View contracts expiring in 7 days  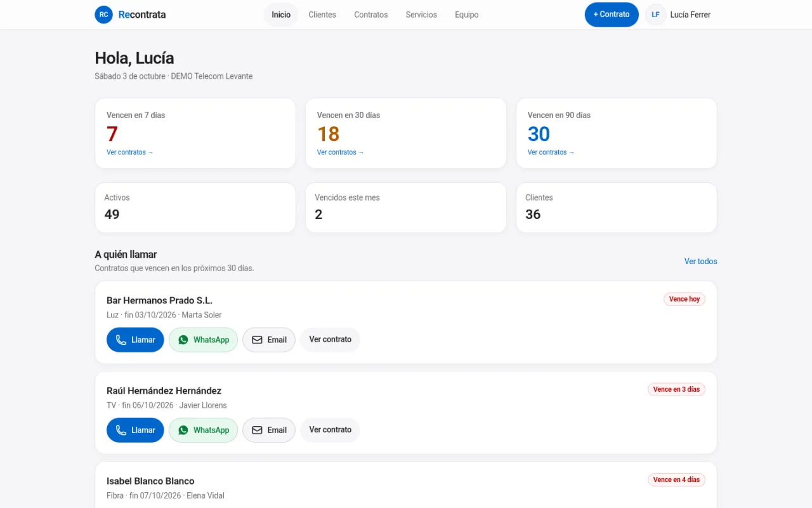click(130, 152)
